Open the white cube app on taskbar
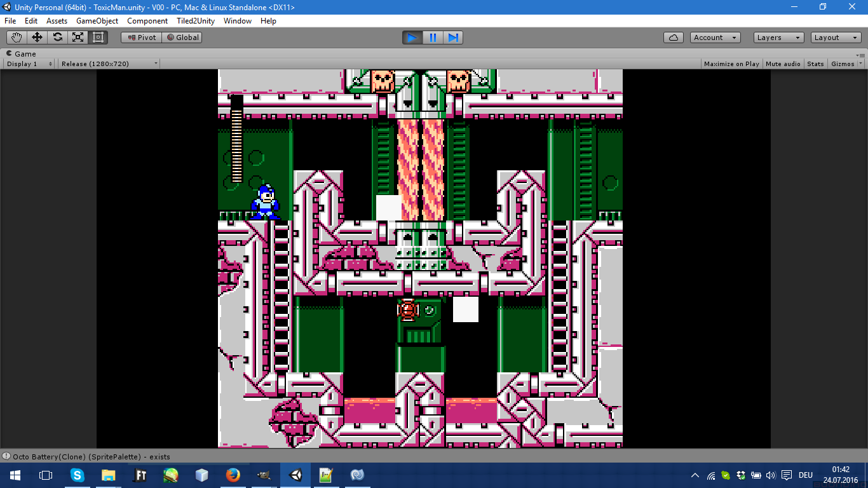 pyautogui.click(x=202, y=475)
